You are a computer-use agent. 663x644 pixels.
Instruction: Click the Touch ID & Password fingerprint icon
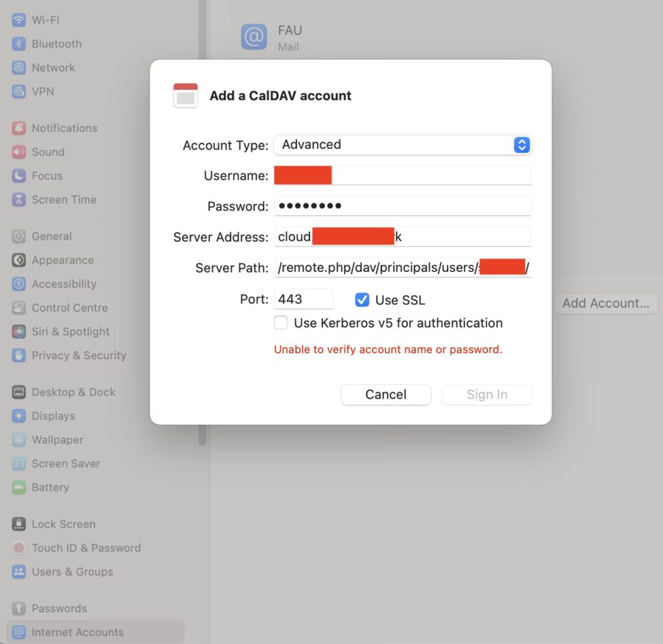(x=19, y=548)
